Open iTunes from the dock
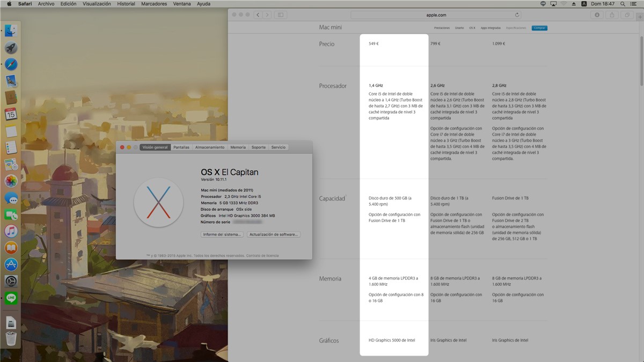This screenshot has width=644, height=362. 11,231
